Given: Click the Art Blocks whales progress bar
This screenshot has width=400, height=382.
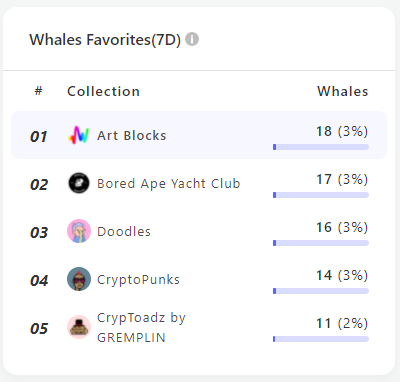Looking at the screenshot, I should point(321,147).
